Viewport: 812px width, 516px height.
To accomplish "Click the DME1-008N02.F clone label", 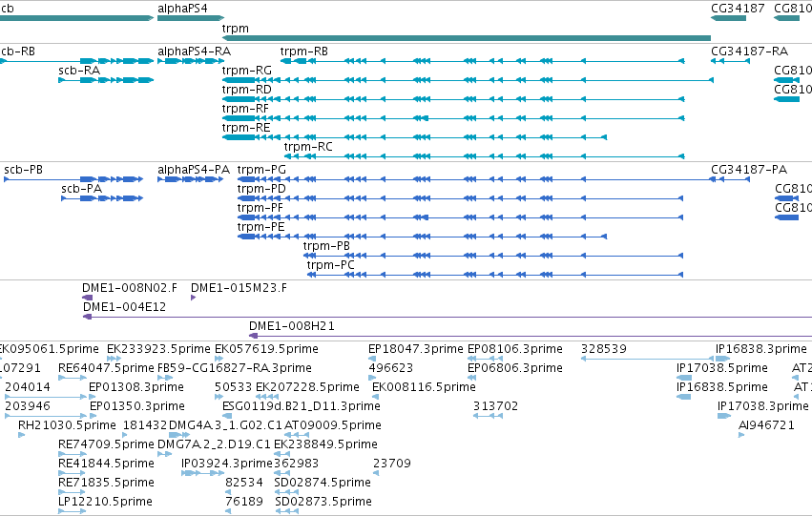I will point(130,288).
